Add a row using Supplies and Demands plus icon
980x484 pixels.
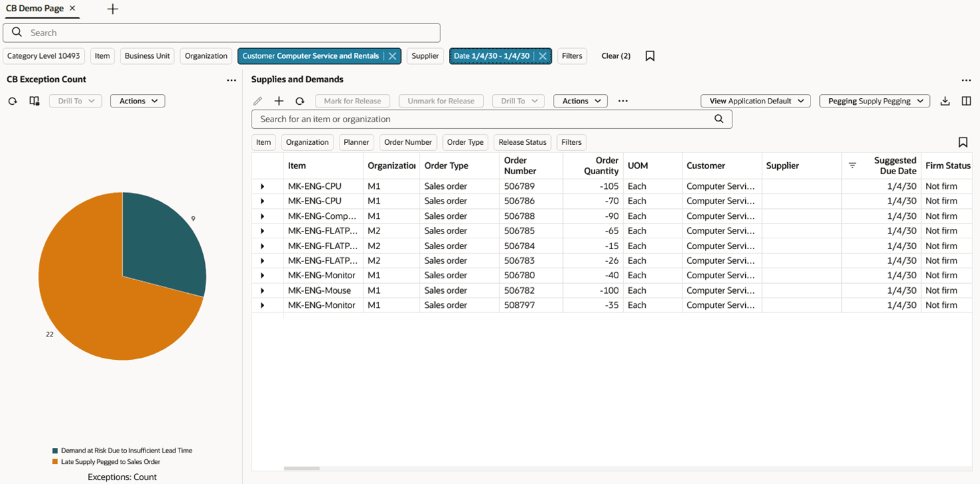pos(279,101)
